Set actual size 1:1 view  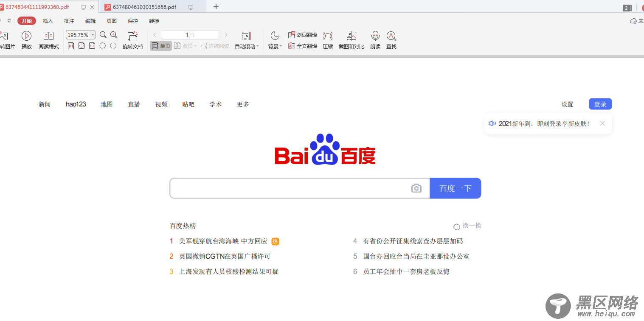71,46
